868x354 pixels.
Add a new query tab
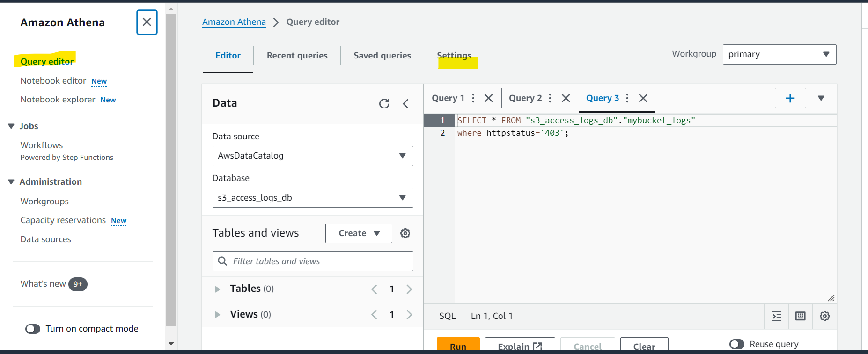(790, 98)
